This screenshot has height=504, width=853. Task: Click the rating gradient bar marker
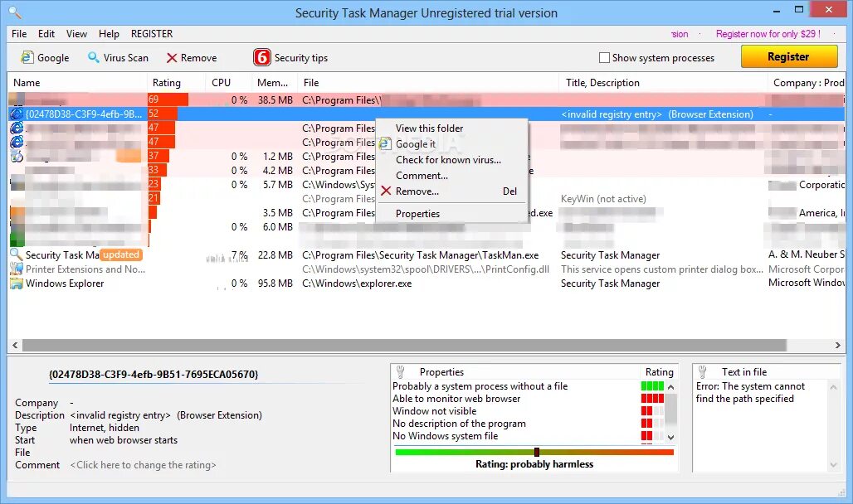click(536, 452)
